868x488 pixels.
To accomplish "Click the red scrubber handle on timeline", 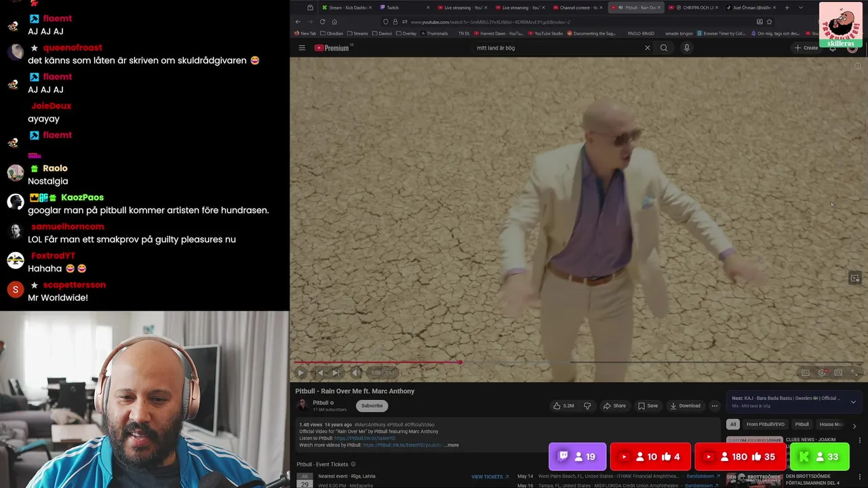I will pos(460,363).
